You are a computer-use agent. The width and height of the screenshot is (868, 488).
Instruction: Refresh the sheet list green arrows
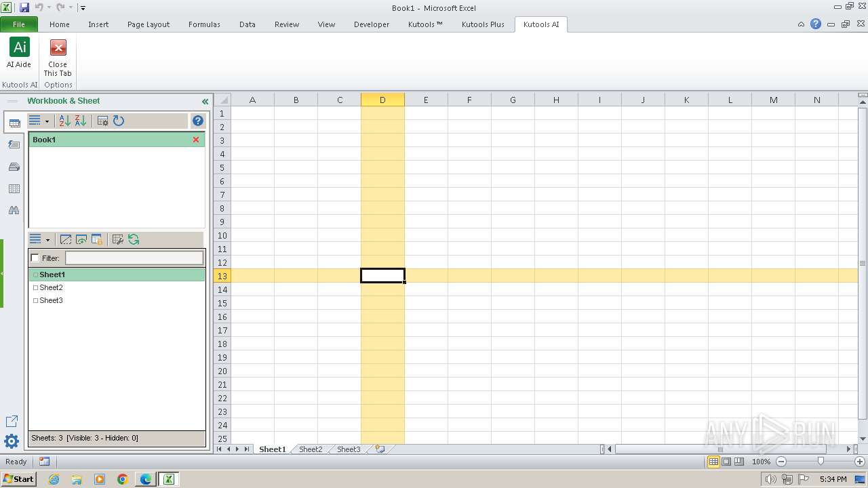pos(134,239)
